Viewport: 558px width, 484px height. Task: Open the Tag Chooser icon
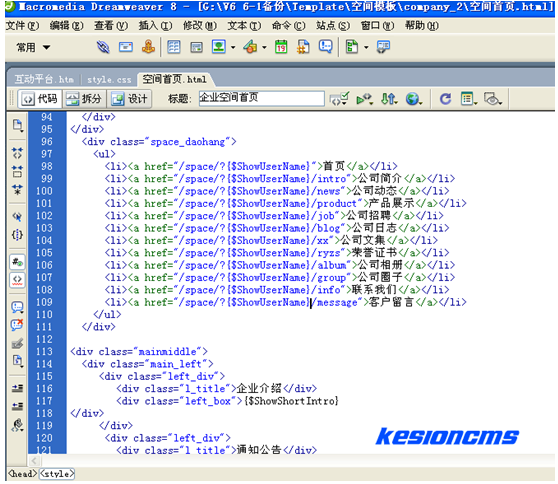383,47
